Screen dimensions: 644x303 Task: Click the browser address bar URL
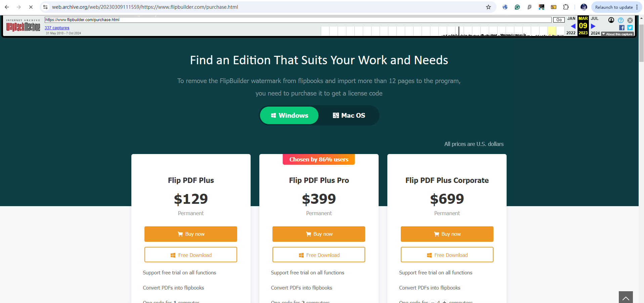145,7
